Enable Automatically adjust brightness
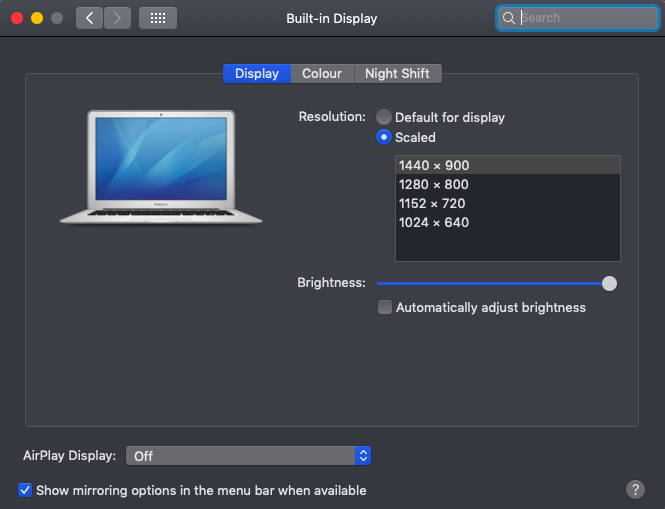Screen dimensions: 665x509 click(385, 308)
